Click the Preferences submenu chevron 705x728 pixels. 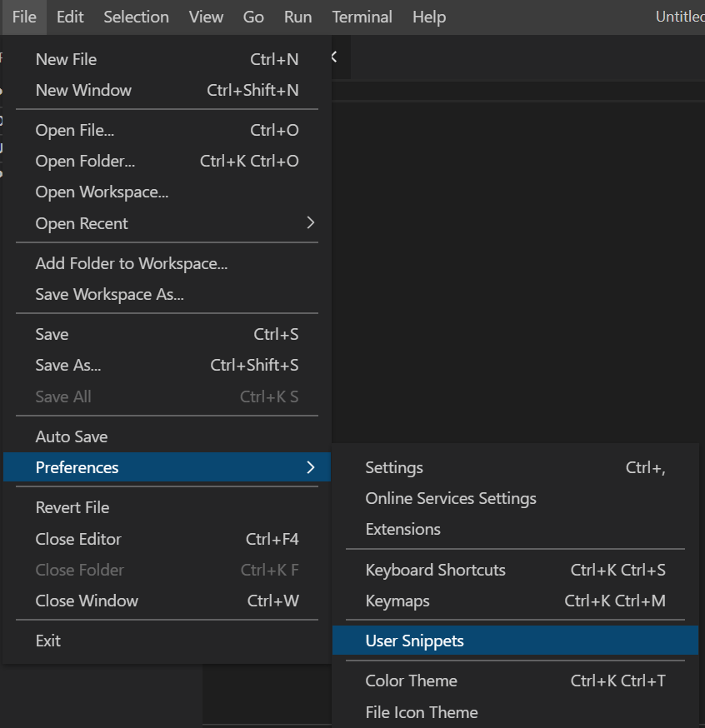click(310, 467)
